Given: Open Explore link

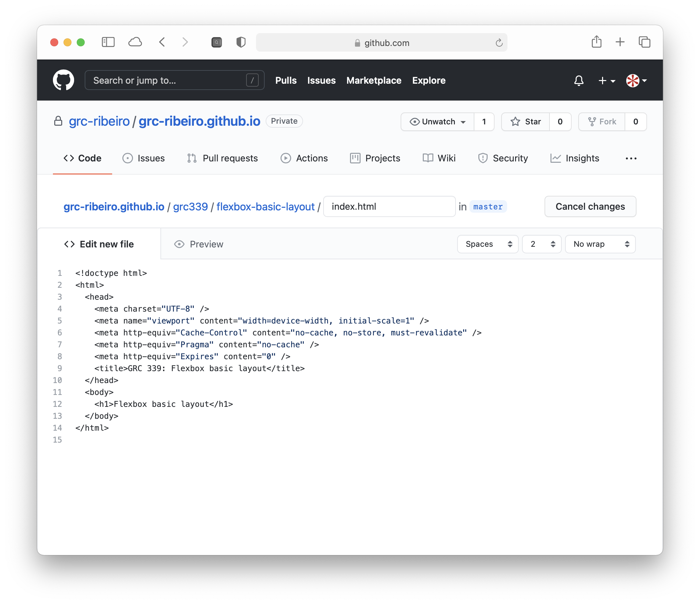Looking at the screenshot, I should [429, 80].
